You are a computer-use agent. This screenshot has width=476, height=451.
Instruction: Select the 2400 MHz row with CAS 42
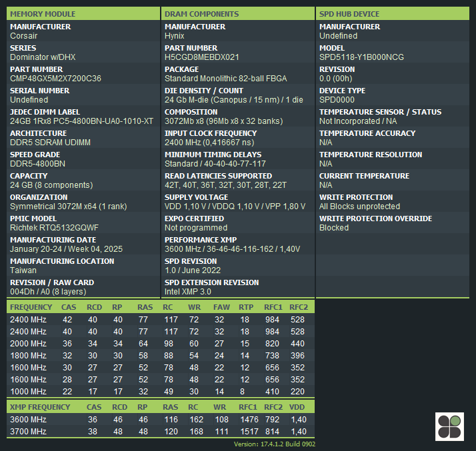pyautogui.click(x=161, y=320)
